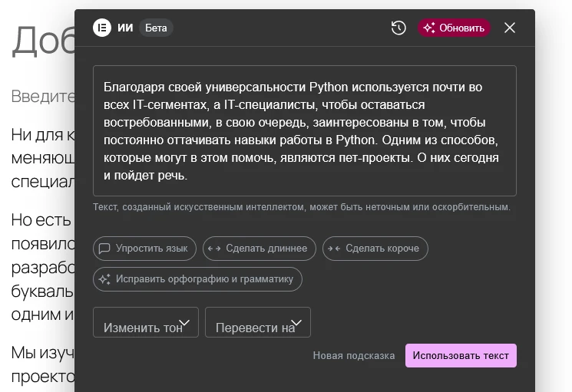This screenshot has height=392, width=572.
Task: Open the AI prompt history clock icon
Action: tap(398, 28)
